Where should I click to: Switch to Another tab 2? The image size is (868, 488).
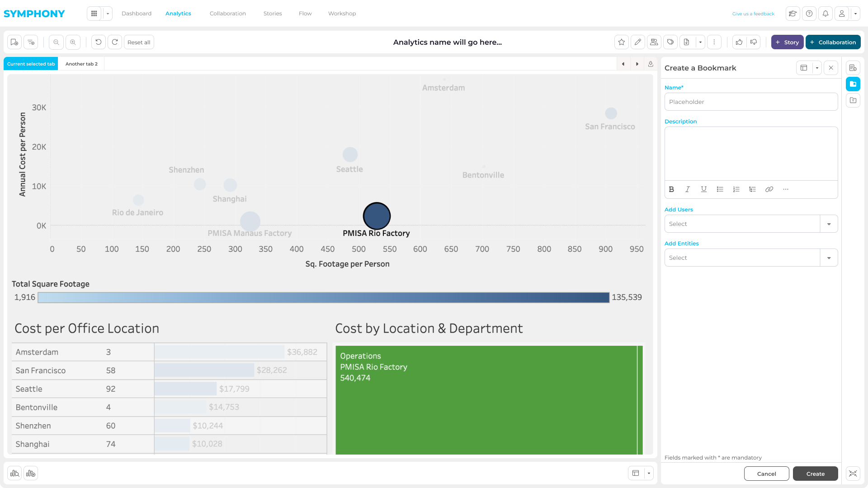pyautogui.click(x=81, y=64)
